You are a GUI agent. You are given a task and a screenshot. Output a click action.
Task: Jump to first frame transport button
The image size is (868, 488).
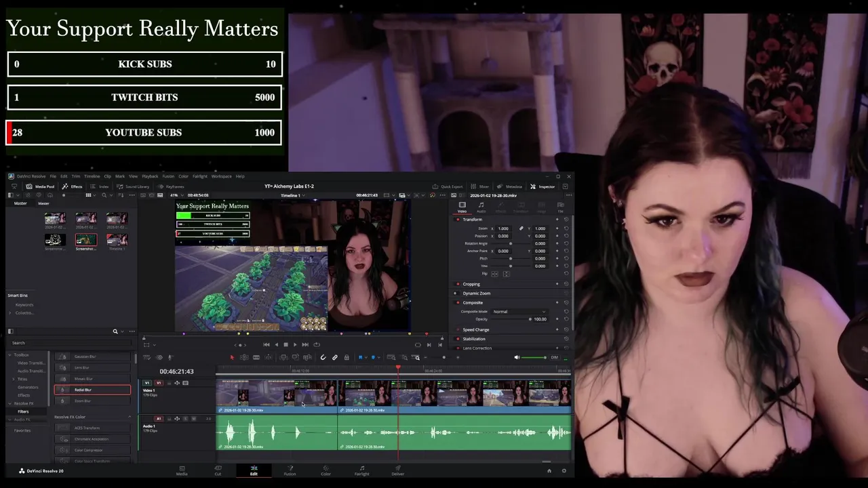[266, 344]
